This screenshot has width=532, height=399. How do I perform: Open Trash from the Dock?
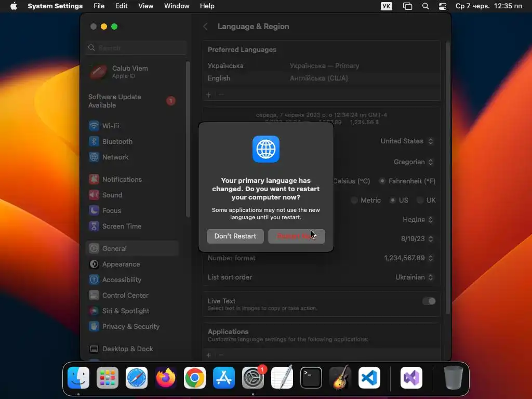tap(453, 378)
